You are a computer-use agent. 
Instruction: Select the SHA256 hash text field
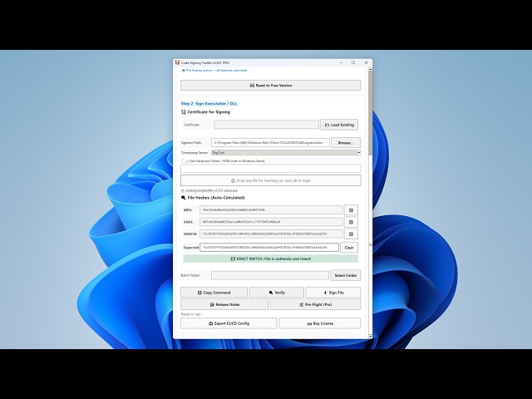tap(271, 234)
